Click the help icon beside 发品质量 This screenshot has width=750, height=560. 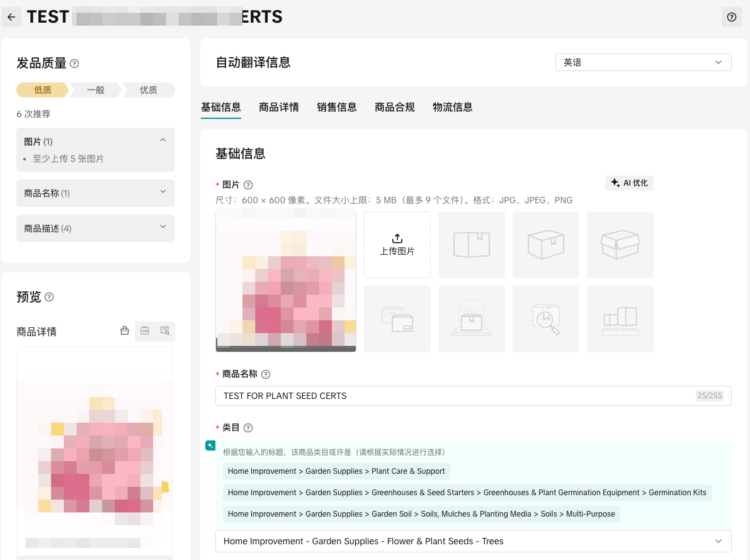point(74,64)
